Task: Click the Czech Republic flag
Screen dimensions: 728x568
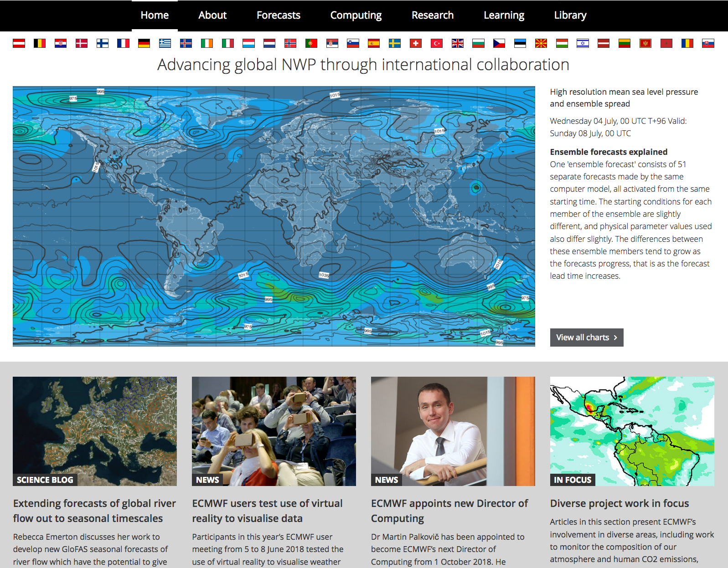Action: [x=499, y=43]
